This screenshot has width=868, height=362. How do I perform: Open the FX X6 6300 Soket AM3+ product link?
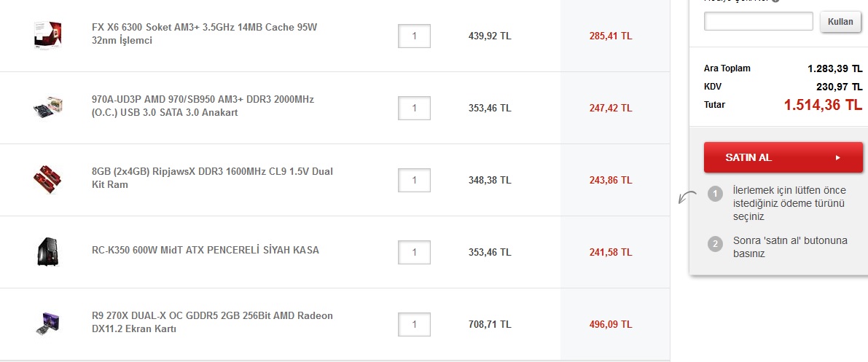(205, 34)
